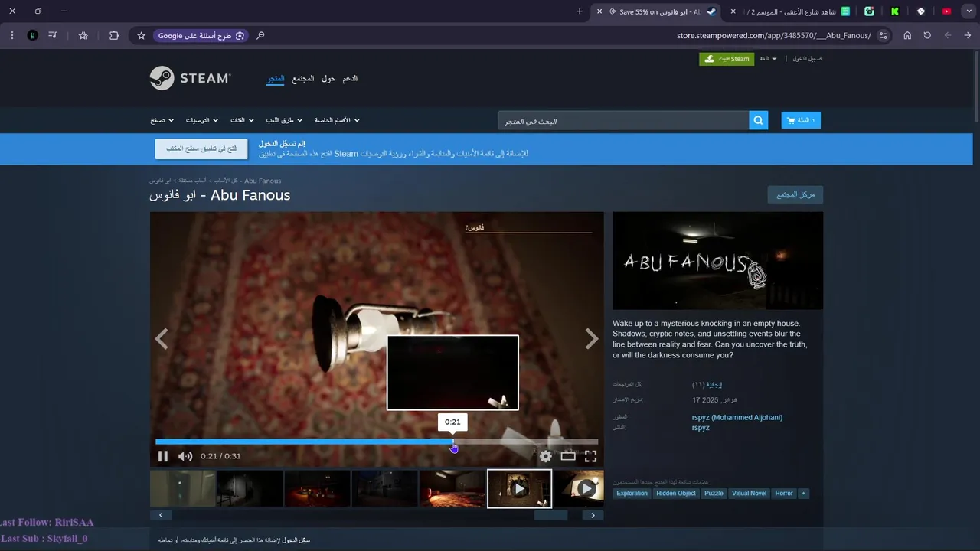Open the bookmarks star-list icon in toolbar
The width and height of the screenshot is (980, 551).
pyautogui.click(x=83, y=35)
